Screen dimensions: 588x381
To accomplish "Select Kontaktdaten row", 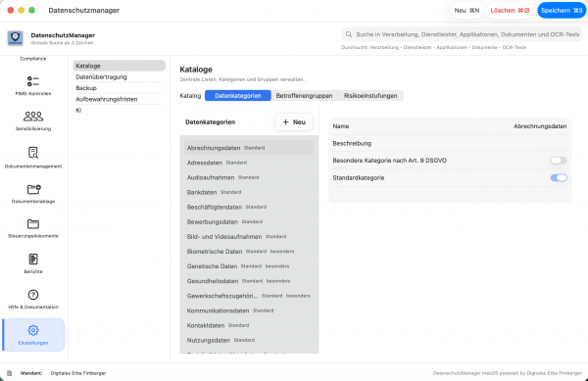I will [249, 325].
